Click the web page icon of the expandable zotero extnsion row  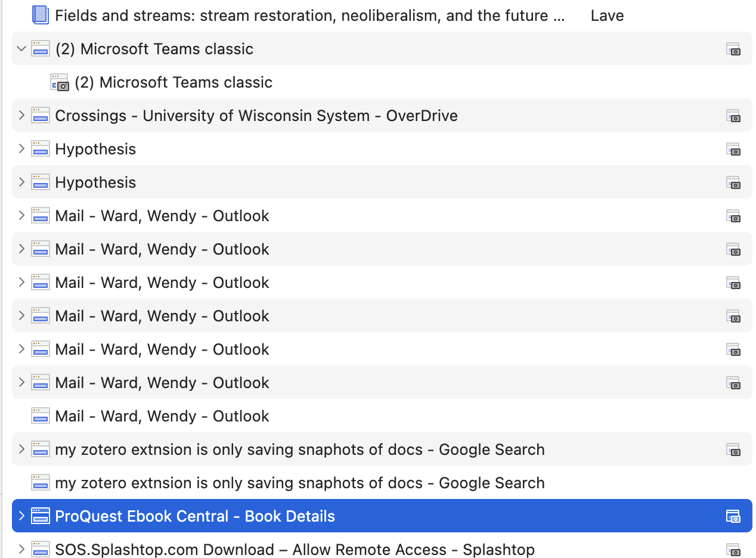(x=41, y=449)
